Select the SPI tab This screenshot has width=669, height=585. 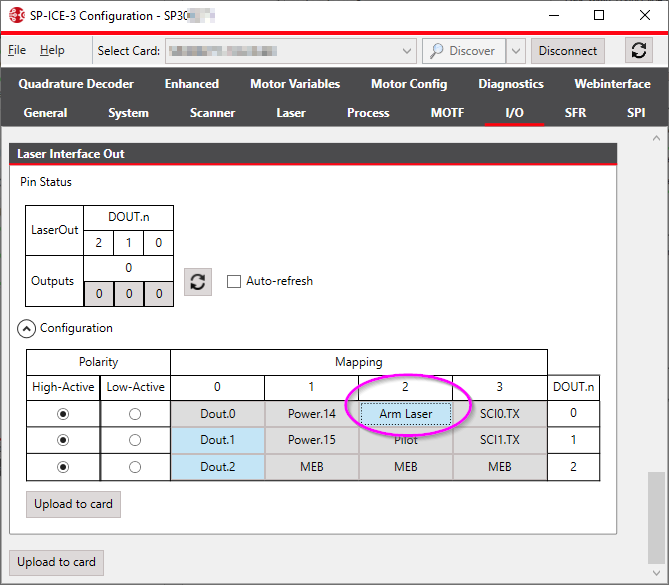pos(636,113)
